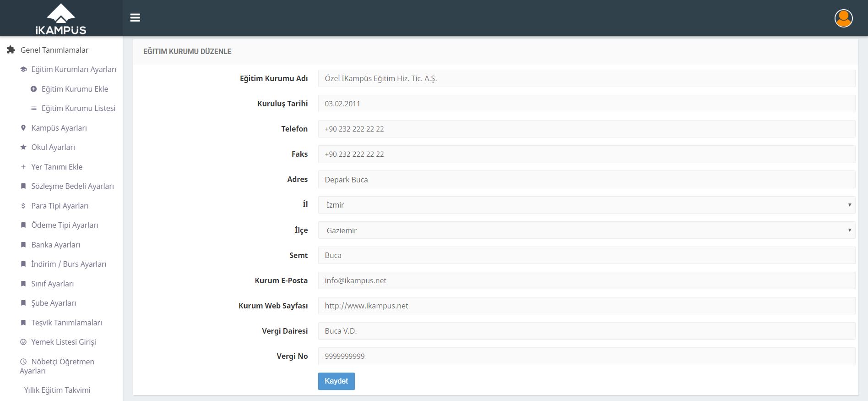868x401 pixels.
Task: Click the plus icon beside Yer Tanımı Ekle
Action: click(x=23, y=167)
